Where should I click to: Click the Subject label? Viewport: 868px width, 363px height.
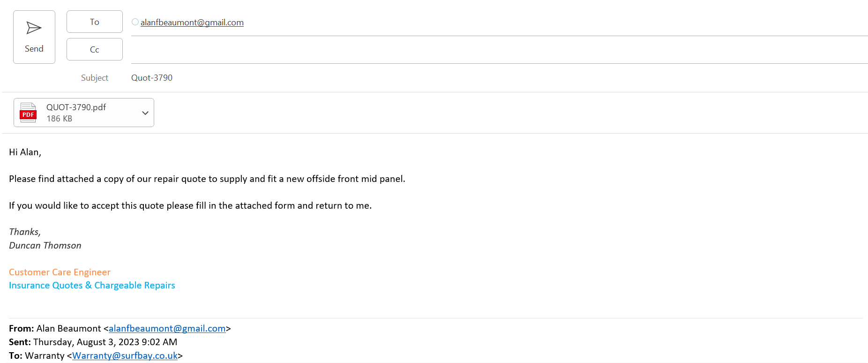tap(94, 78)
